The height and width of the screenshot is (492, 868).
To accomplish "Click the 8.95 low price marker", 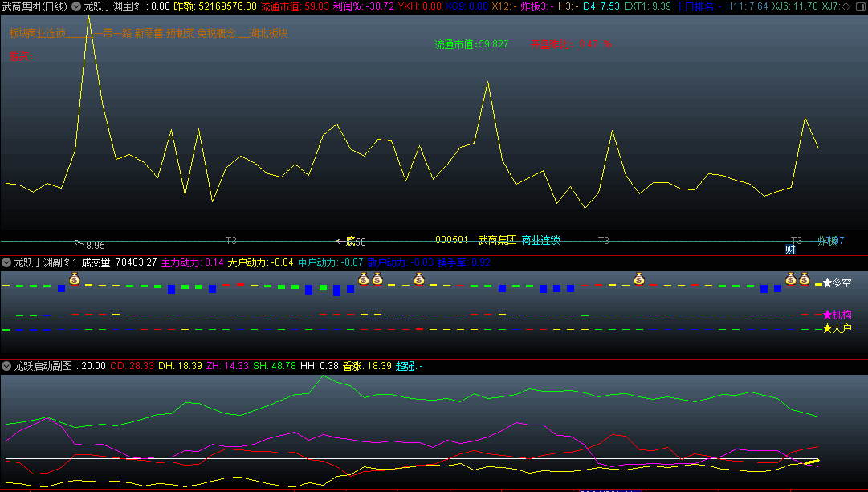I will pos(95,246).
